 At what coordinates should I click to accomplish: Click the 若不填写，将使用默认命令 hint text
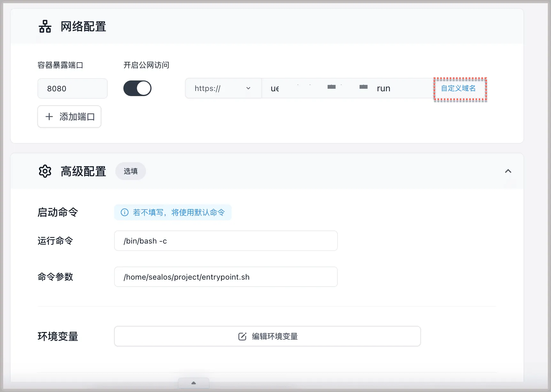coord(179,213)
